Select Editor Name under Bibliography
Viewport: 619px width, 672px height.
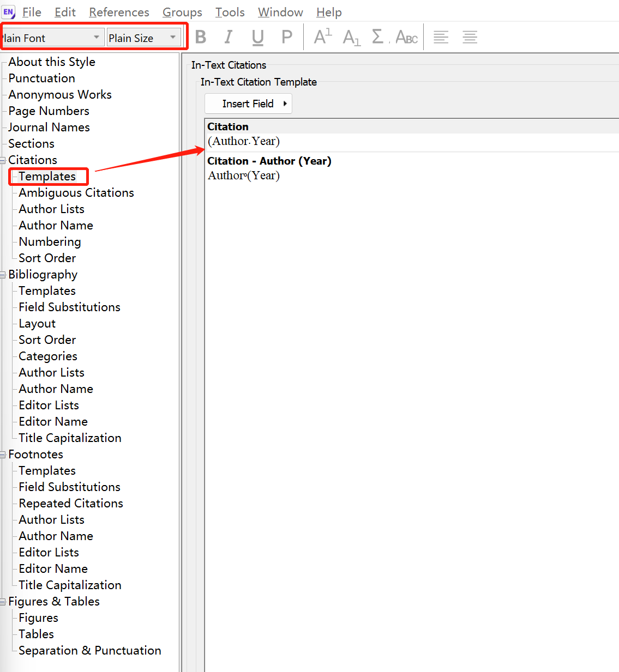[53, 422]
